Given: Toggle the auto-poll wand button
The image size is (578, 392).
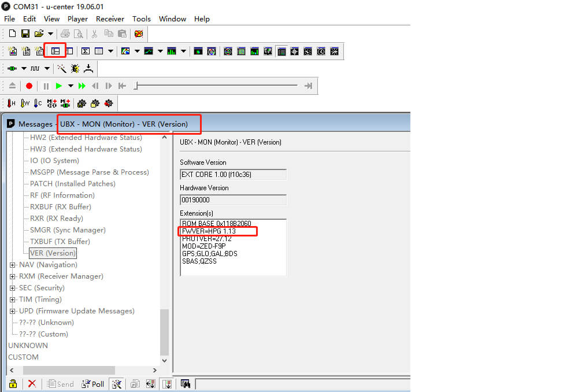Looking at the screenshot, I should (117, 383).
